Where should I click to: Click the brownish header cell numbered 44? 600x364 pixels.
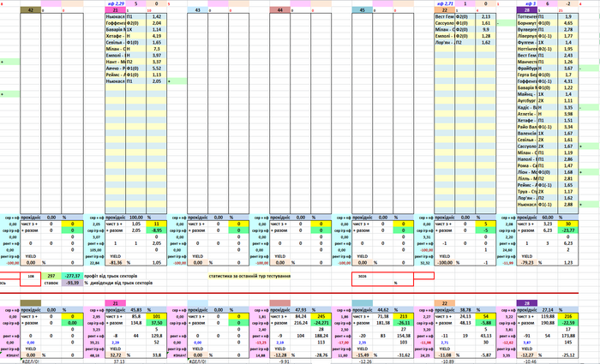pyautogui.click(x=279, y=10)
